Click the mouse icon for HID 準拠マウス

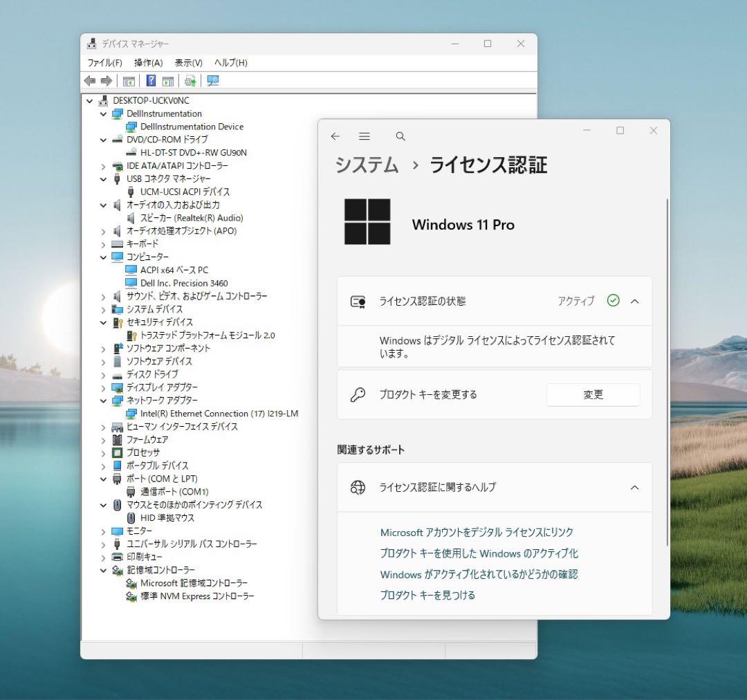click(x=131, y=517)
